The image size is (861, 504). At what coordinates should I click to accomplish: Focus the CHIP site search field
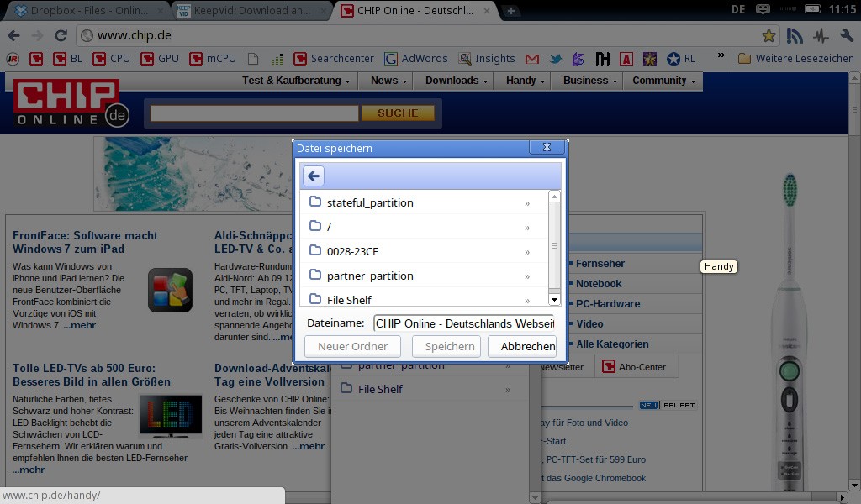(x=254, y=113)
